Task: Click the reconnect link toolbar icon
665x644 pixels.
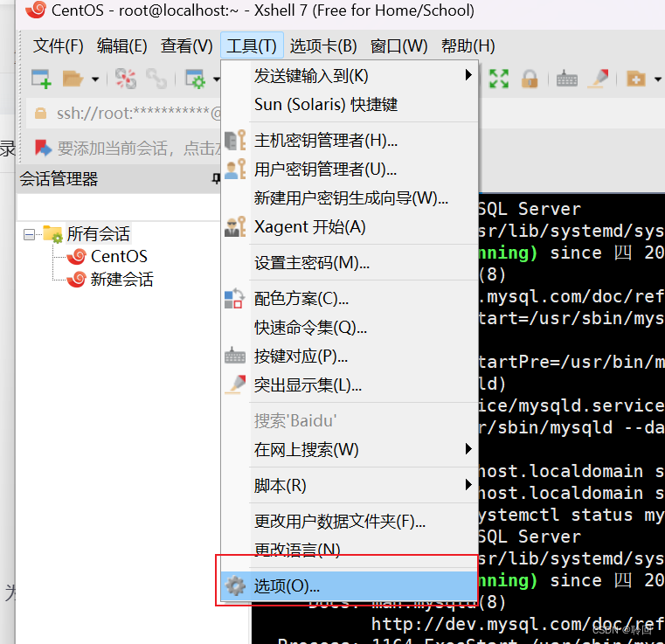Action: click(156, 79)
